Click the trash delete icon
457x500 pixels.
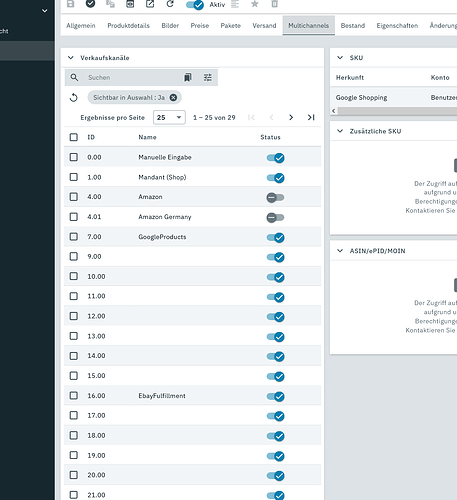point(274,4)
